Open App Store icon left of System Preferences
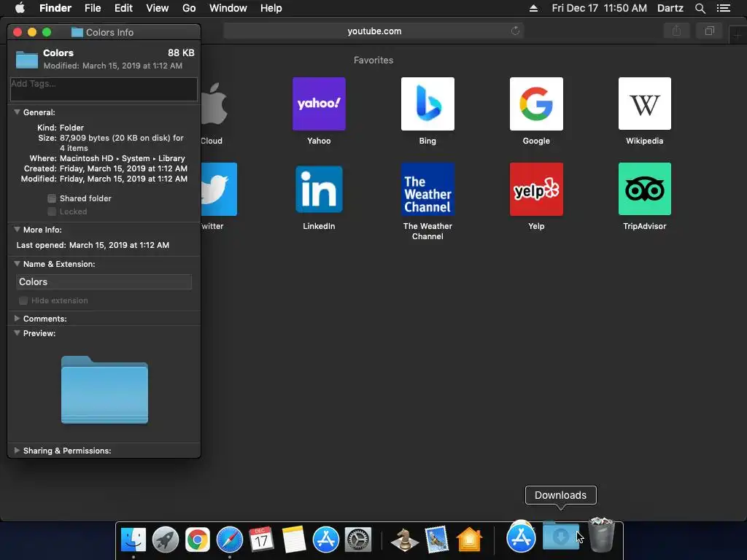The image size is (747, 560). [x=326, y=540]
